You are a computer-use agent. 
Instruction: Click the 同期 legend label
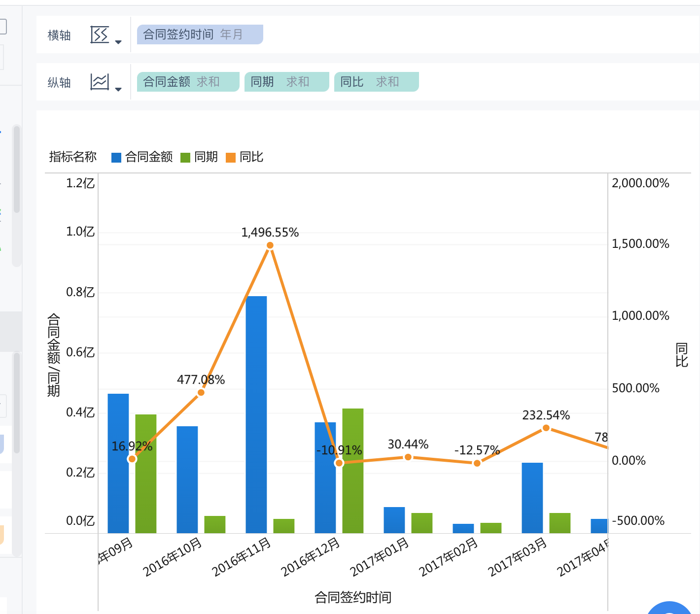click(x=206, y=157)
